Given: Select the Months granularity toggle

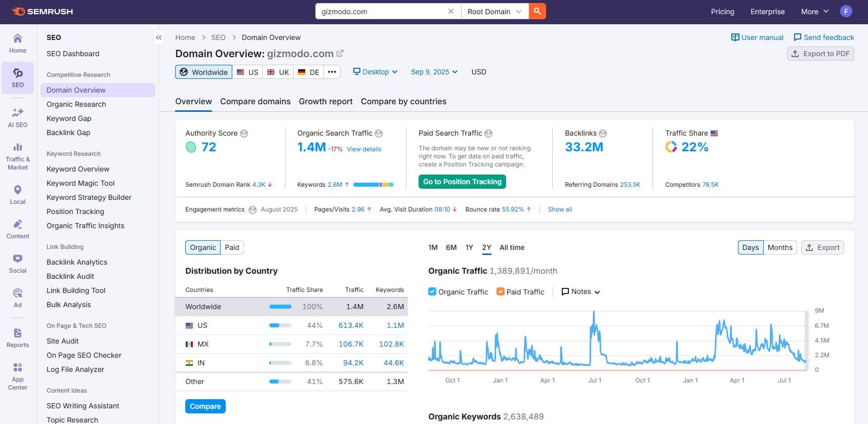Looking at the screenshot, I should point(780,247).
